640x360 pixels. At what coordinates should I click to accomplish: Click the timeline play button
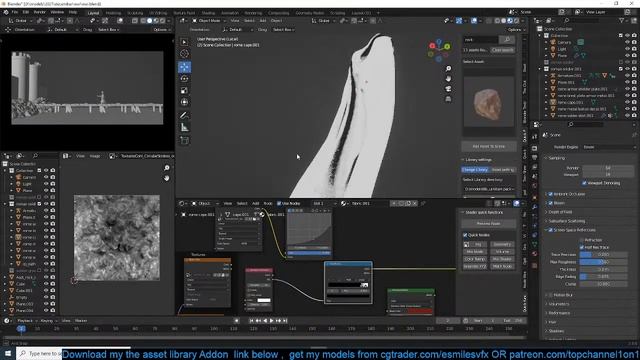(272, 321)
